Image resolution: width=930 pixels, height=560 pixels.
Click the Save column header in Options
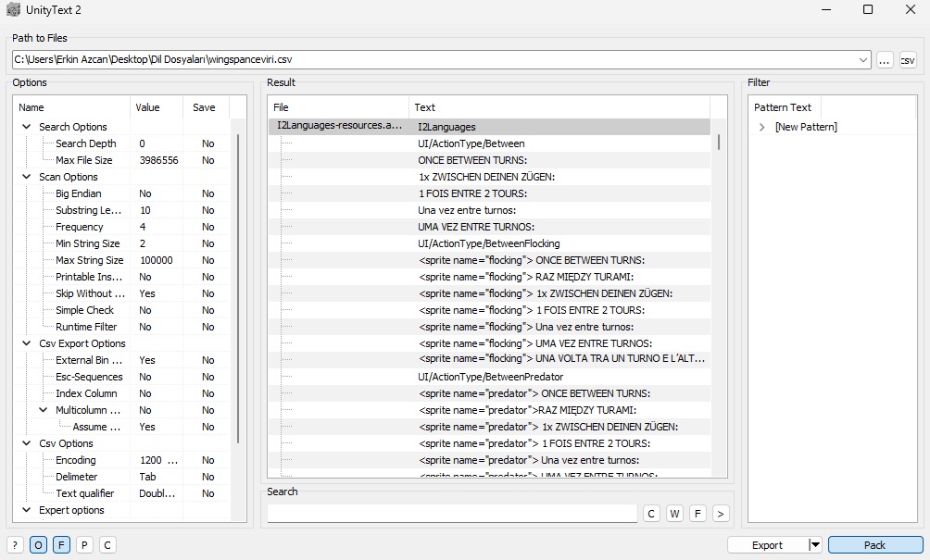pyautogui.click(x=206, y=107)
